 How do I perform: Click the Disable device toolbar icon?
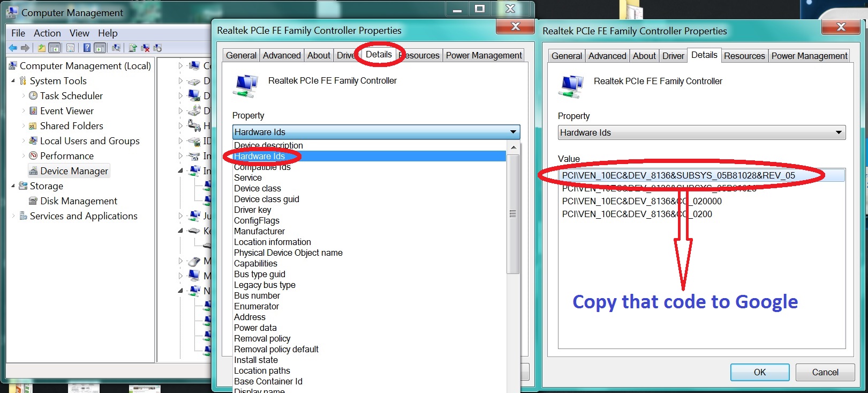click(157, 48)
